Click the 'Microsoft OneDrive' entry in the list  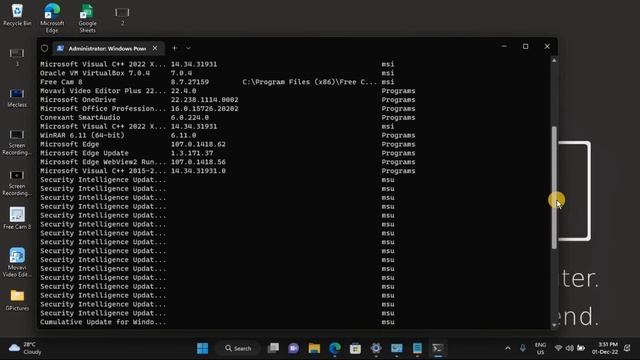[x=78, y=100]
